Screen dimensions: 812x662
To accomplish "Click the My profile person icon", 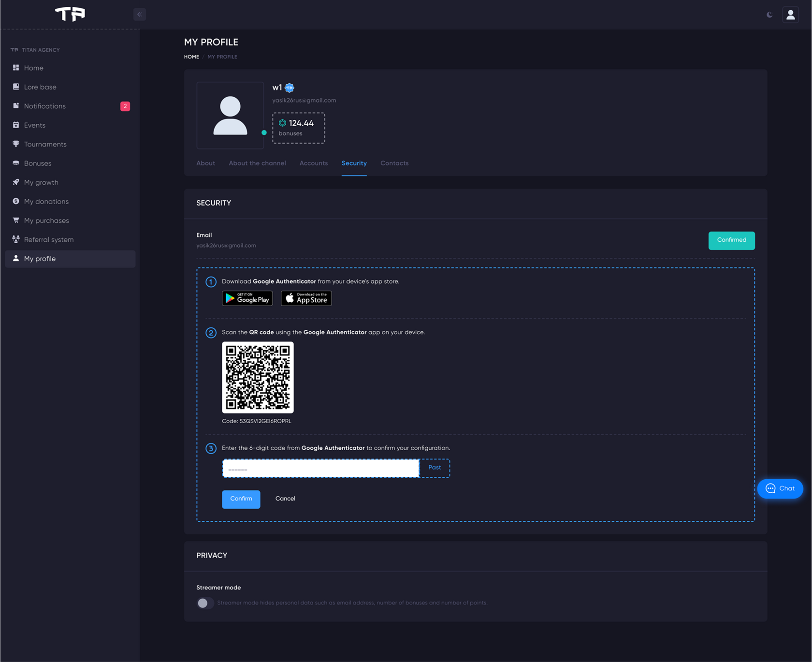I will (x=16, y=258).
